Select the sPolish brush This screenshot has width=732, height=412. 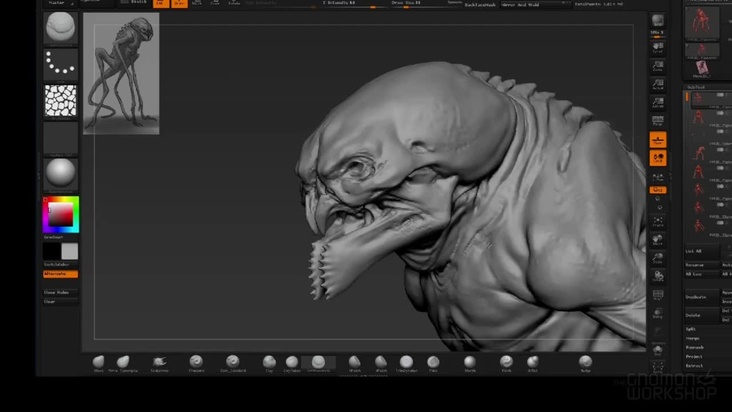(381, 363)
